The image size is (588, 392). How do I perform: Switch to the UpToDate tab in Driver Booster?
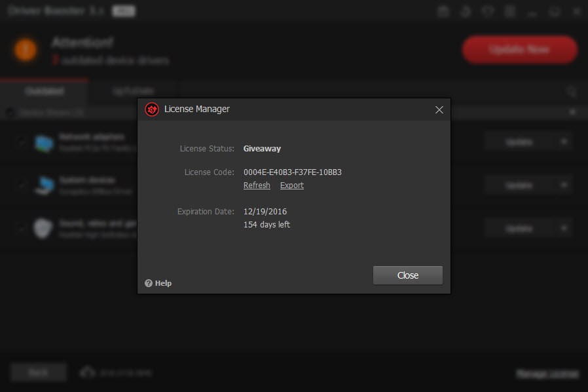click(133, 91)
